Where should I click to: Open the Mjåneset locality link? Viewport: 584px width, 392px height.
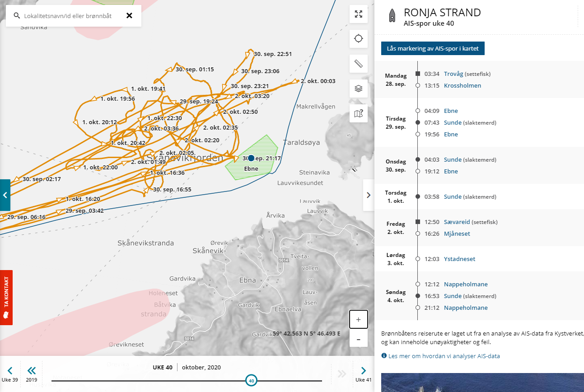457,233
